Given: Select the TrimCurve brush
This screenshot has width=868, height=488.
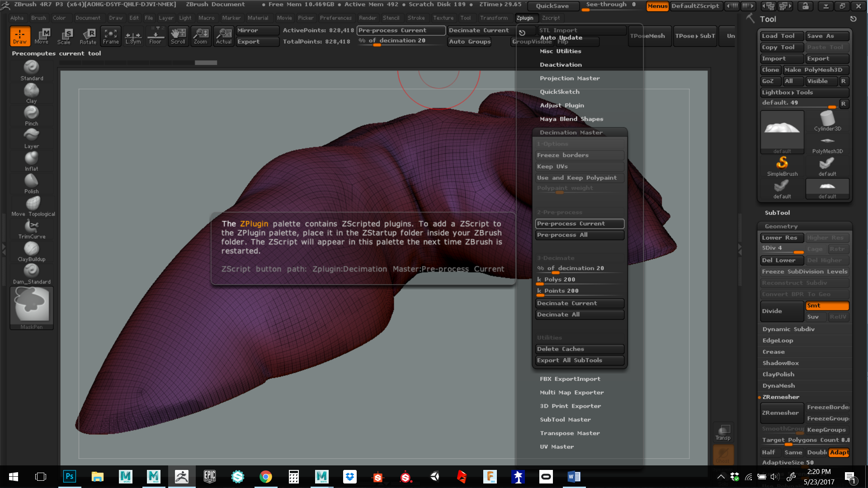Looking at the screenshot, I should point(32,229).
